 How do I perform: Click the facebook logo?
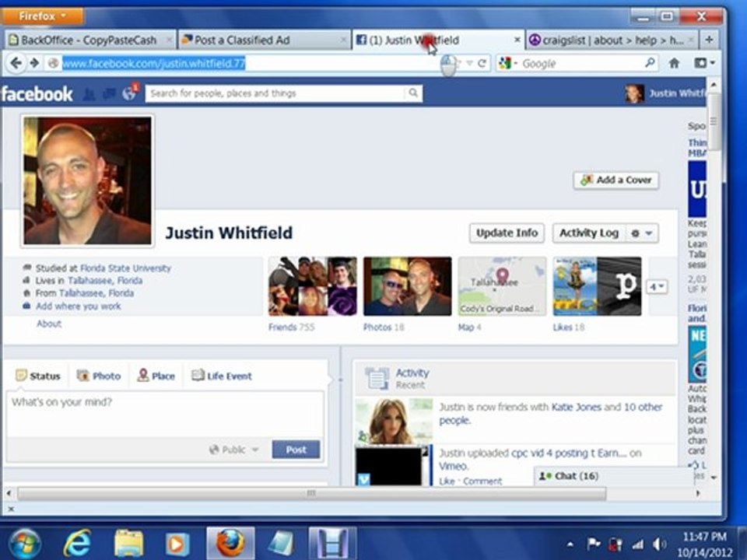(37, 94)
